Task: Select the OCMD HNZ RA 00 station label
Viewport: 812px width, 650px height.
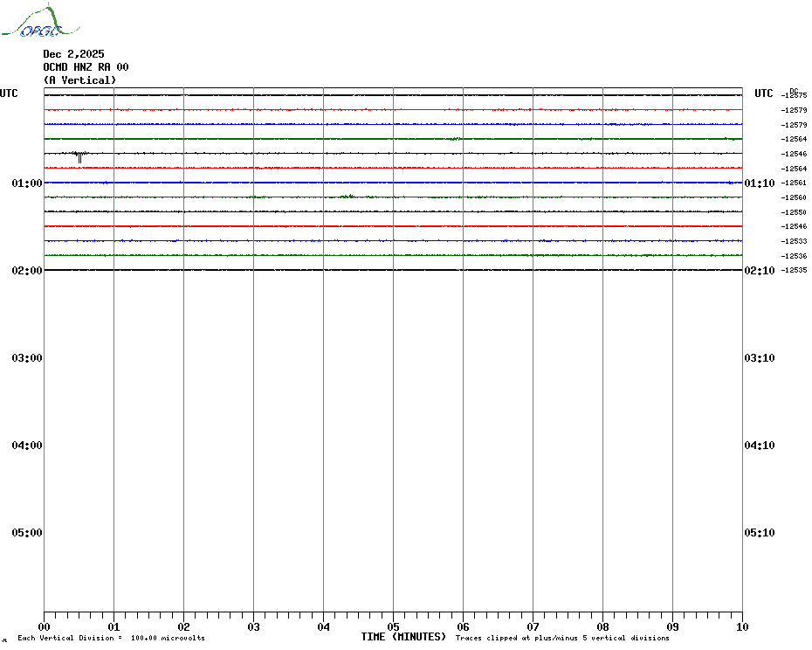Action: [86, 67]
